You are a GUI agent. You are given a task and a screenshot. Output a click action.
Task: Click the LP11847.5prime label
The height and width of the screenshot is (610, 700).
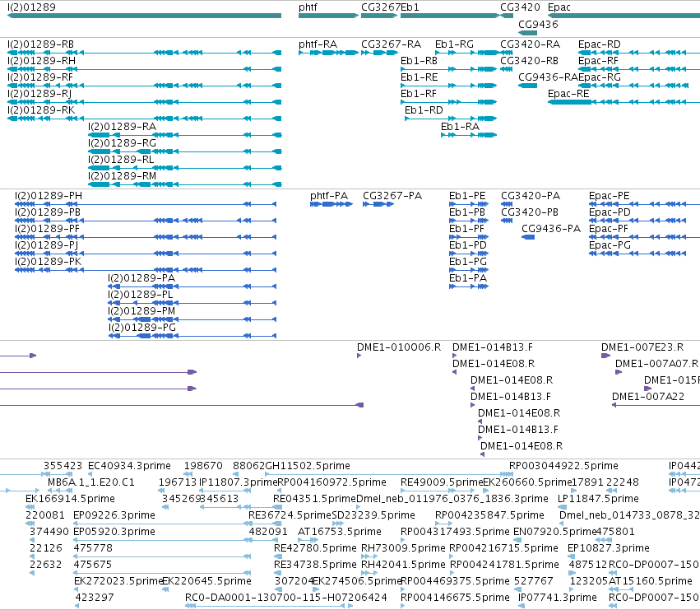click(598, 499)
